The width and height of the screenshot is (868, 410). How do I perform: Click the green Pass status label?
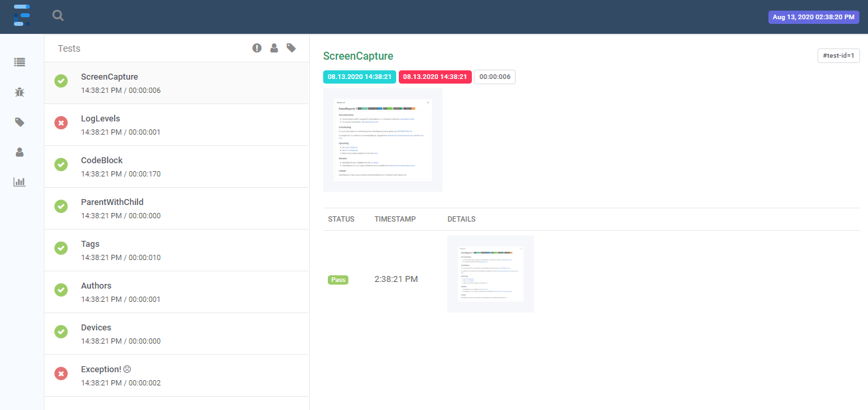(338, 280)
